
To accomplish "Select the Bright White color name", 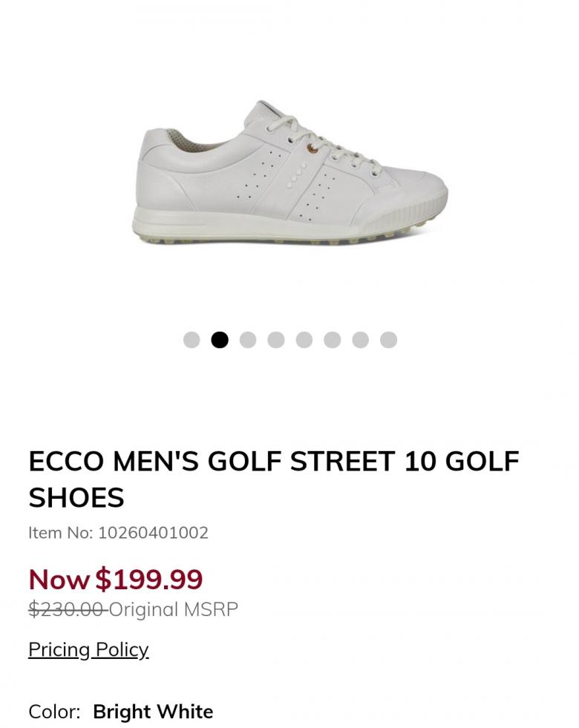I will (x=153, y=712).
